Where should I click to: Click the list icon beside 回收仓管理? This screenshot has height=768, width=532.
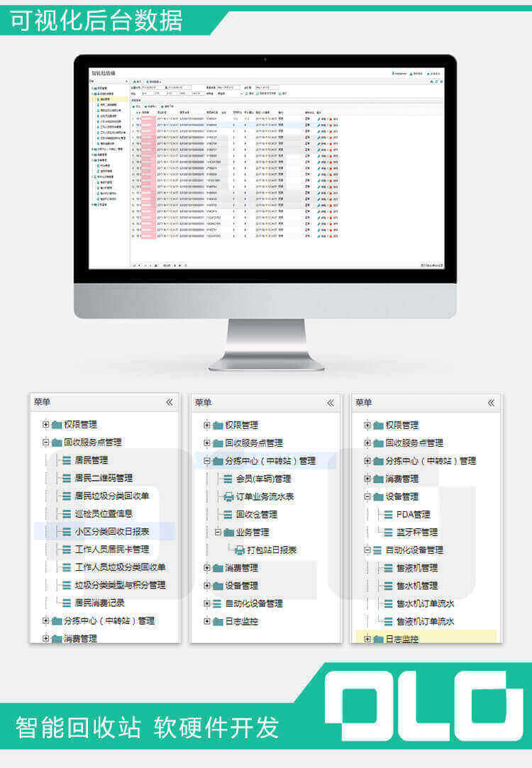[228, 514]
